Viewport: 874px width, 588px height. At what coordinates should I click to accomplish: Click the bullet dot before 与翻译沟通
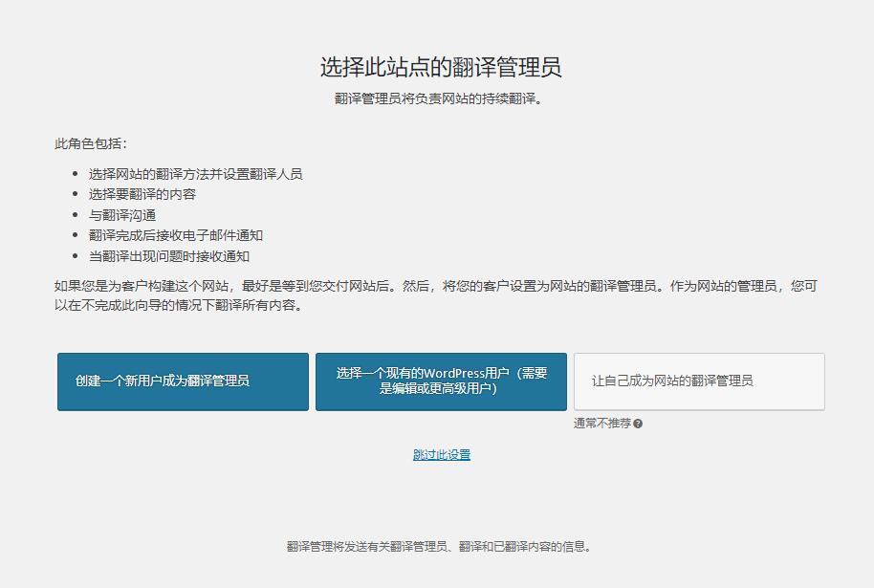76,215
